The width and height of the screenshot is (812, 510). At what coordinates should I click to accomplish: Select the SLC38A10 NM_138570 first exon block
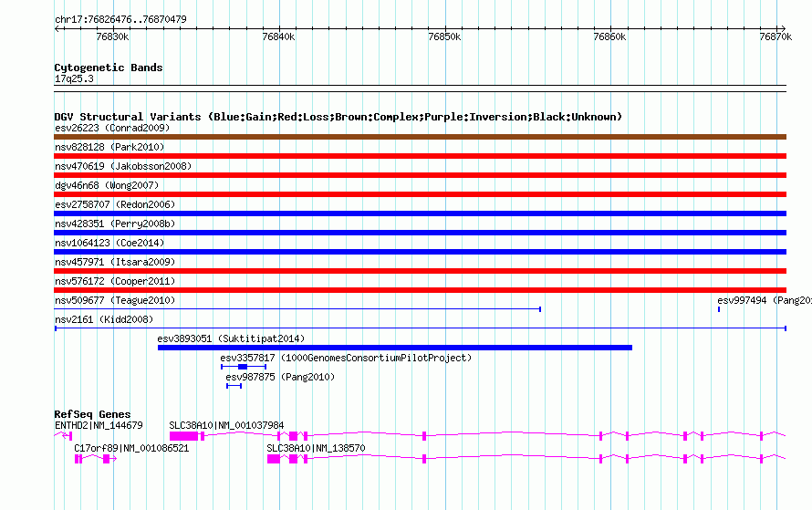274,459
